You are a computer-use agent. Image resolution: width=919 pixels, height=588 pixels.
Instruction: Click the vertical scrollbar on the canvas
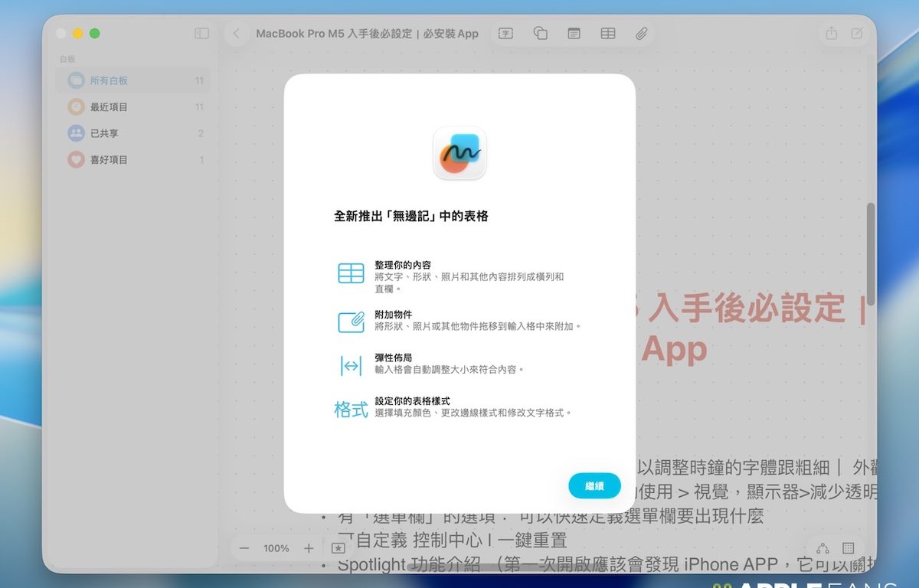coord(871,245)
